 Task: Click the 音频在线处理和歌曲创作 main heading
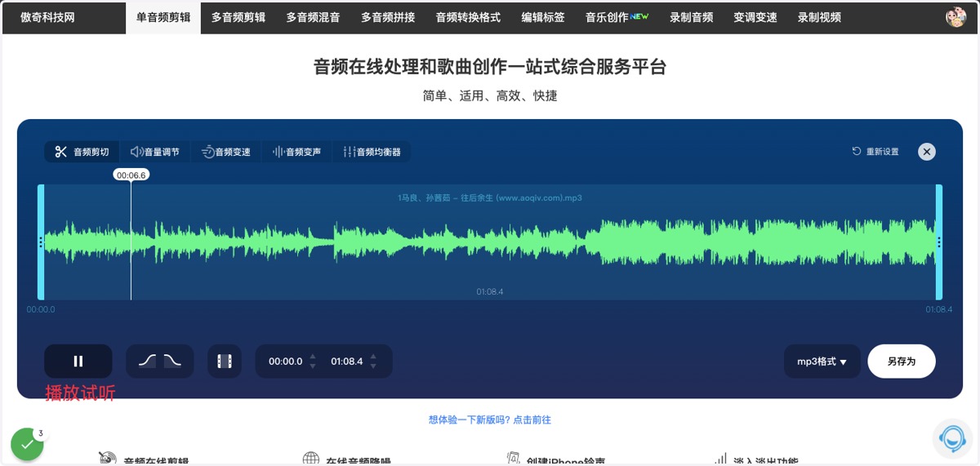(490, 67)
